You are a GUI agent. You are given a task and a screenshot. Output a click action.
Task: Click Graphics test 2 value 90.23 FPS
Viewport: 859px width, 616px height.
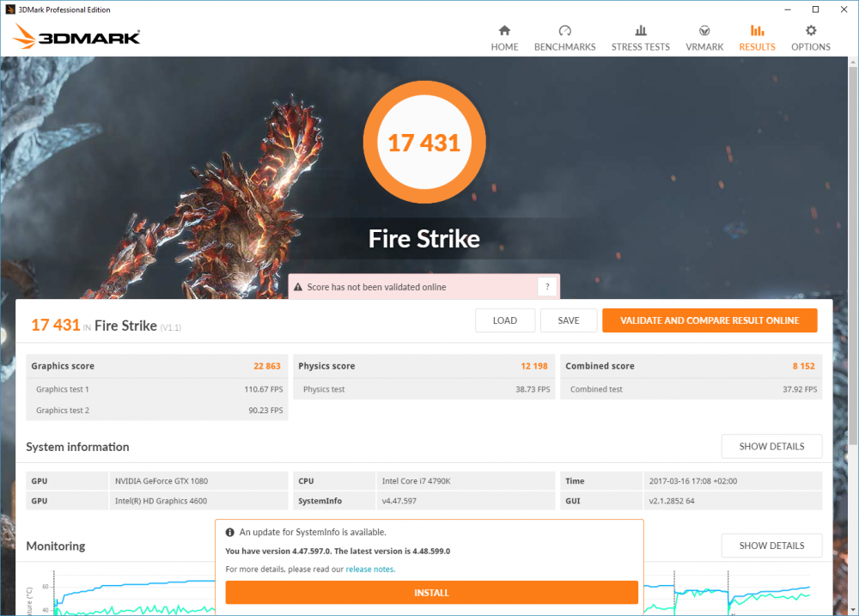point(265,410)
